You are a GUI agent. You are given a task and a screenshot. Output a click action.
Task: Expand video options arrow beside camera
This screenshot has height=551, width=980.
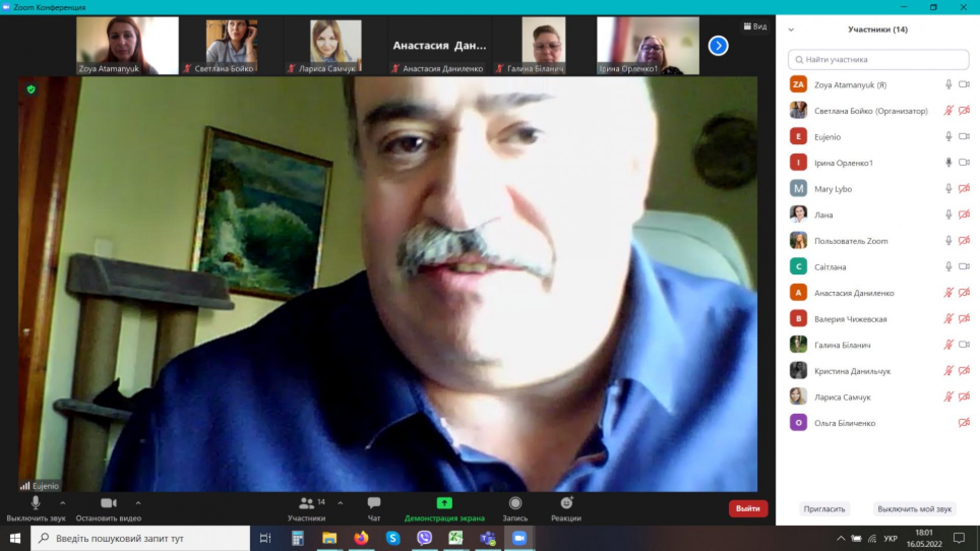pos(138,503)
